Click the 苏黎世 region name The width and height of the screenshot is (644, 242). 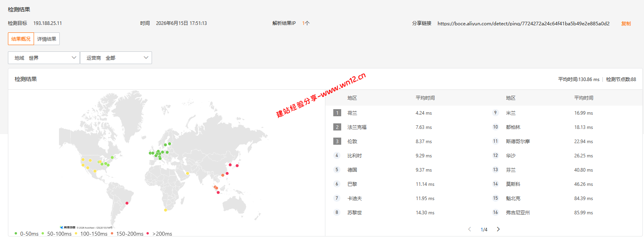(x=355, y=213)
